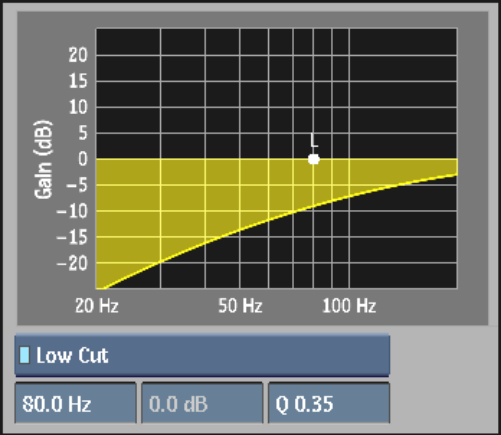The width and height of the screenshot is (501, 435).
Task: Toggle the Low Cut enable LED
Action: tap(24, 355)
